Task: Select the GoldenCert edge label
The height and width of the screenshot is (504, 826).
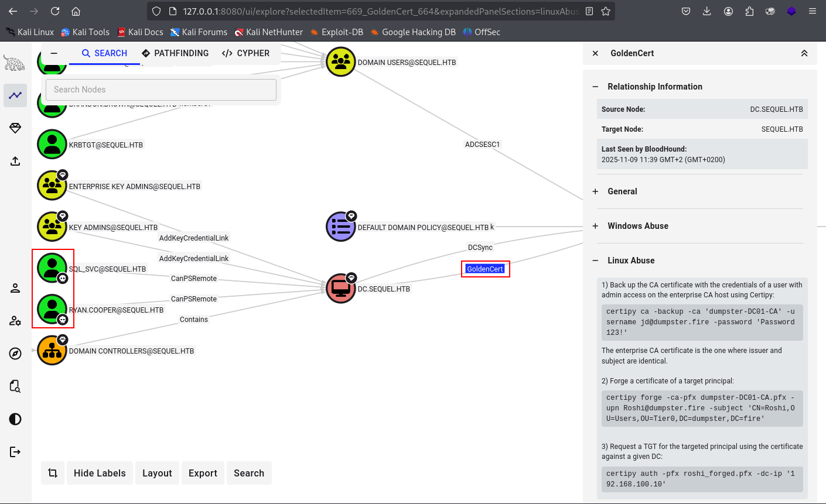Action: click(x=485, y=269)
